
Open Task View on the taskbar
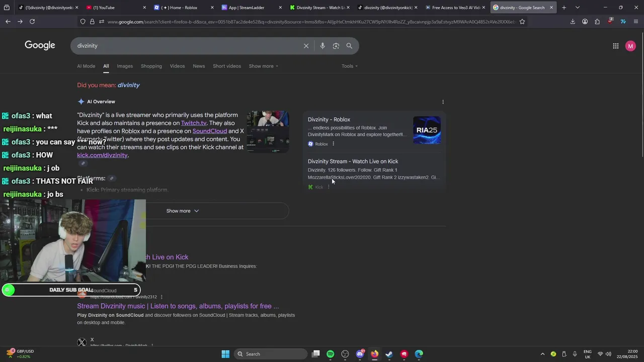tap(316, 354)
